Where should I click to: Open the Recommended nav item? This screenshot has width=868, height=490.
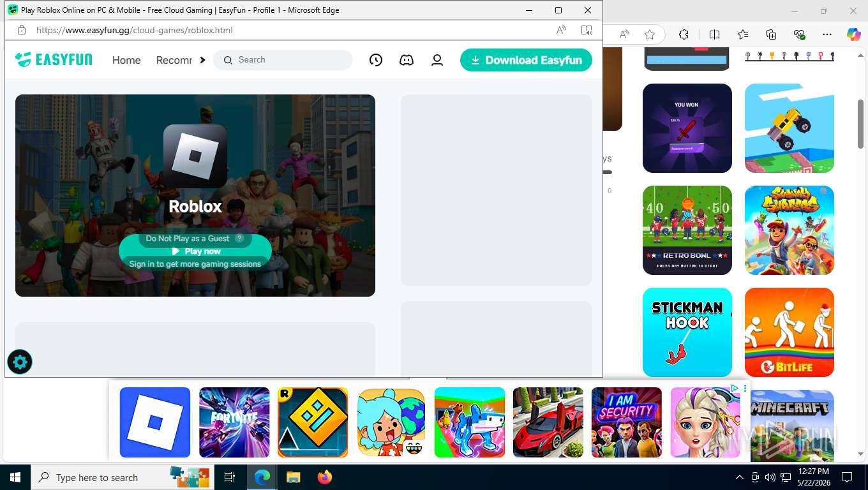pos(174,60)
